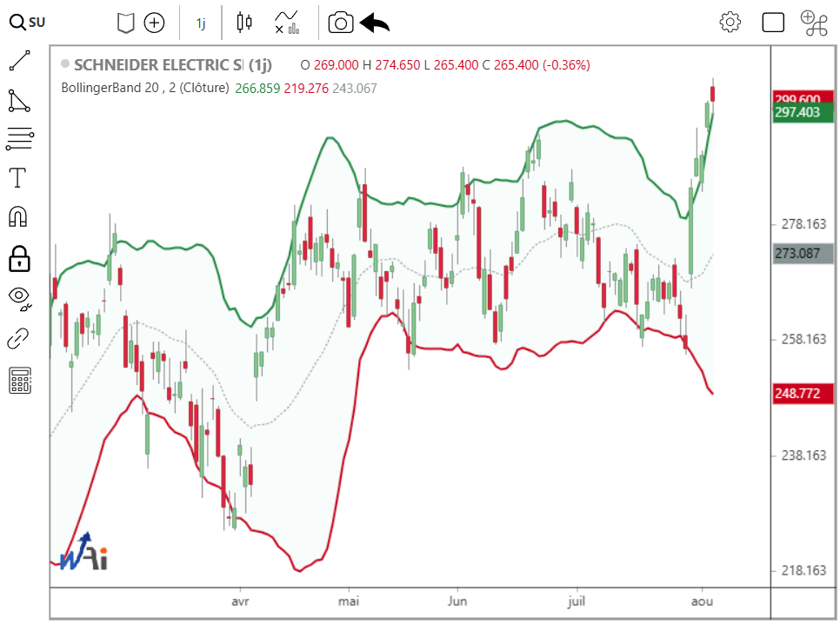
Task: Click the Bollinger middle value 243.067
Action: pos(355,89)
